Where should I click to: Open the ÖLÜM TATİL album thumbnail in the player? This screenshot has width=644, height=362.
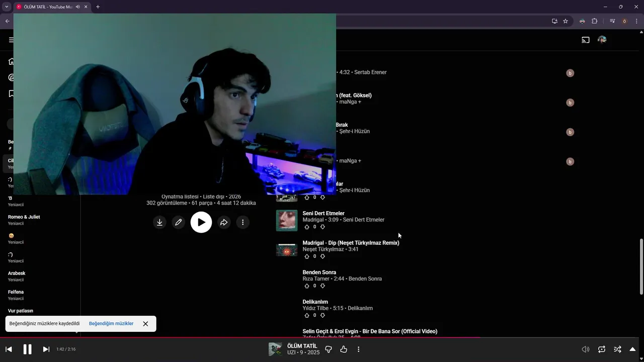pos(275,349)
